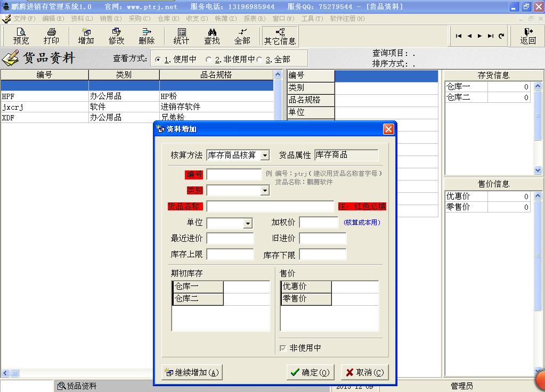This screenshot has height=392, width=545.
Task: Click the 仓库一 initial stock cell in dialog
Action: tap(247, 287)
